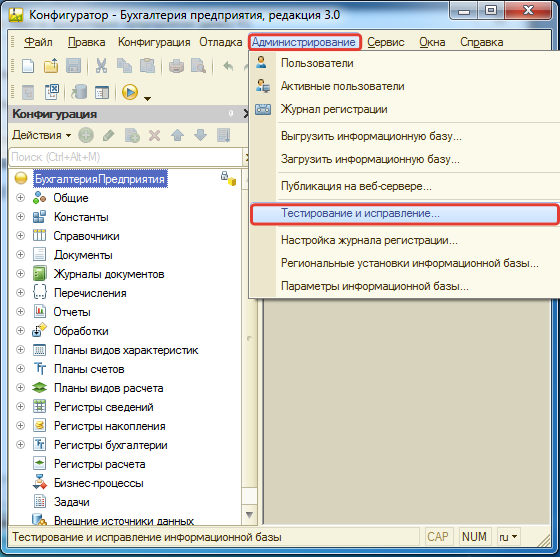Select the БухгалтерияПредприятия root node
The height and width of the screenshot is (557, 560).
[100, 179]
